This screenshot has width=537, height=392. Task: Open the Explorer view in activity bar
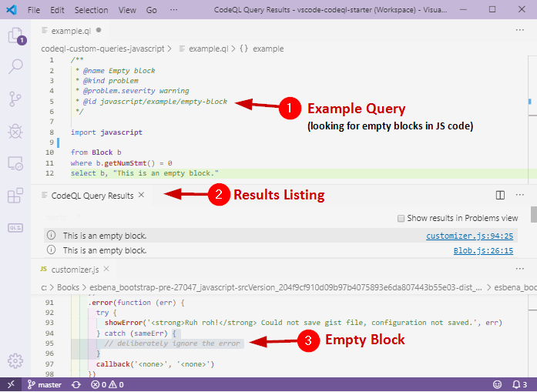pos(15,35)
